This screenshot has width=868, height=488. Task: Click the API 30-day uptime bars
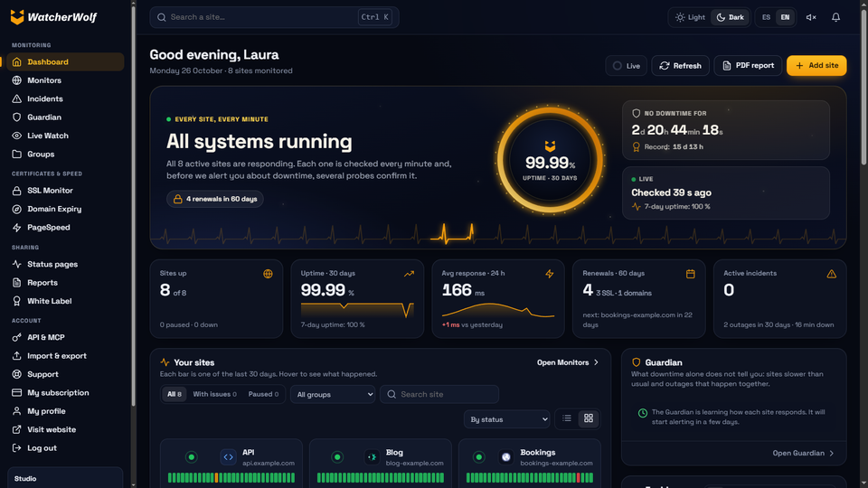231,477
